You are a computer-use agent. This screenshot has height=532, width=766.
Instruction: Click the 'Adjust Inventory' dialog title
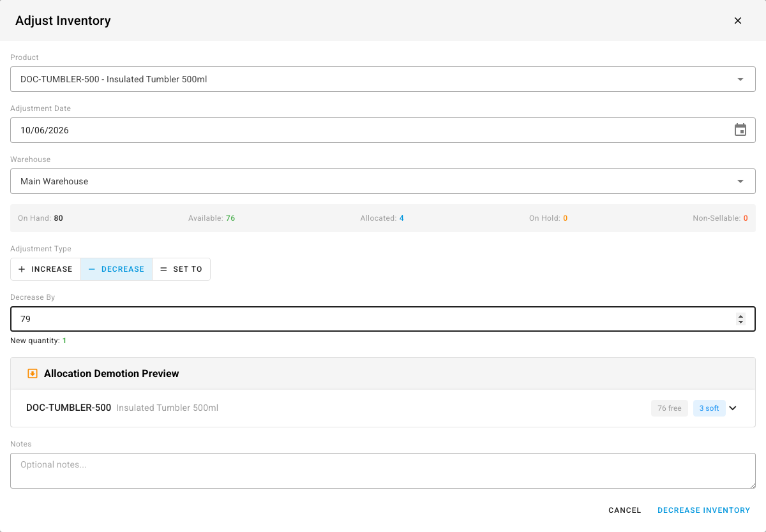(x=63, y=20)
